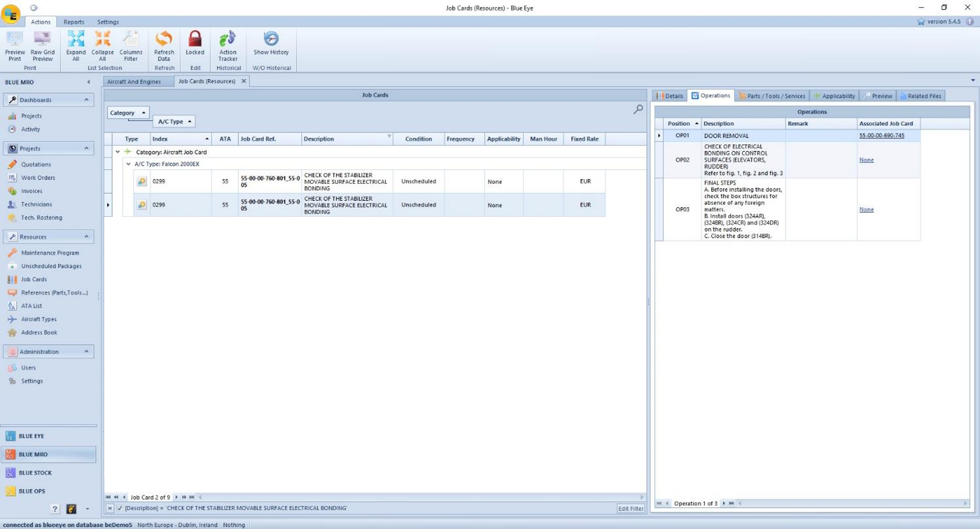The width and height of the screenshot is (980, 529).
Task: Collapse Category: Aircraft Job Card group
Action: pos(118,152)
